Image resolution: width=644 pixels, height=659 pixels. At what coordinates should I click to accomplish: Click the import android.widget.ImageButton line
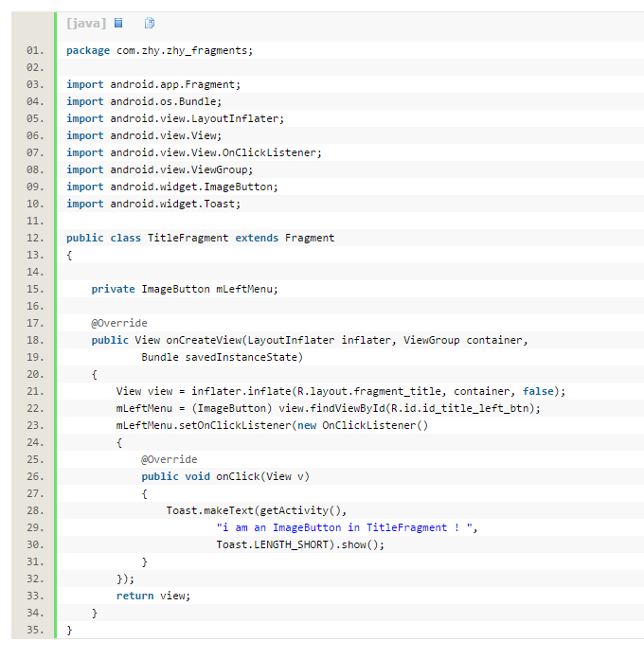click(x=172, y=187)
